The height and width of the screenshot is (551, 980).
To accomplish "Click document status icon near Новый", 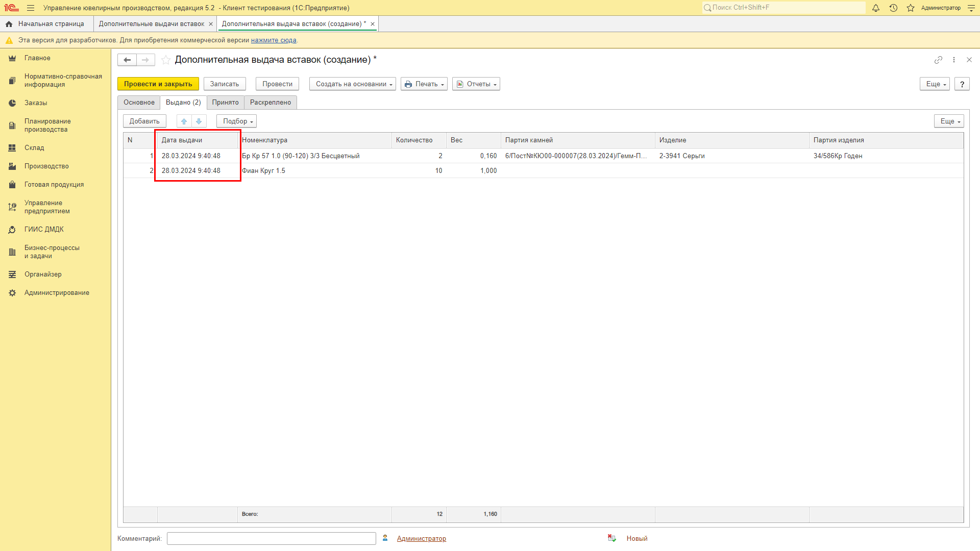I will point(611,538).
